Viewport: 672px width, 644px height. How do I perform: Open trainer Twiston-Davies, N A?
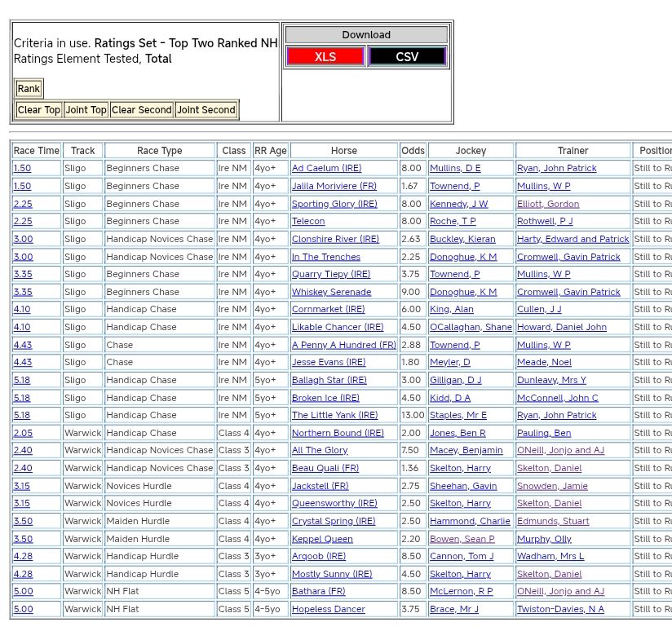[x=560, y=610]
